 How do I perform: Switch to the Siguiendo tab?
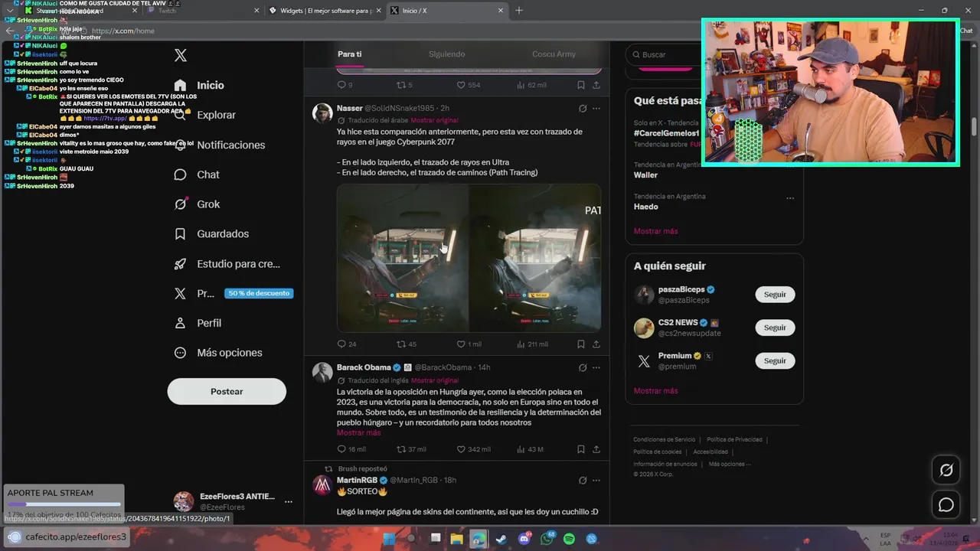point(446,54)
